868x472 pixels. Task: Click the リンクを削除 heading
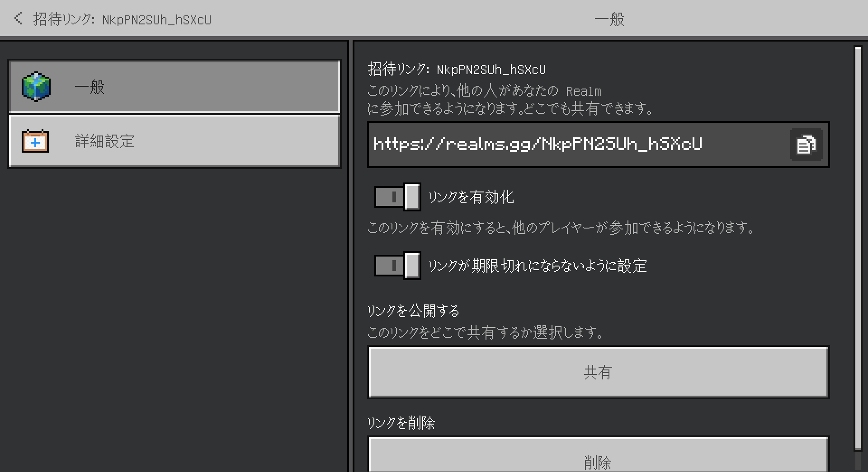[x=401, y=423]
